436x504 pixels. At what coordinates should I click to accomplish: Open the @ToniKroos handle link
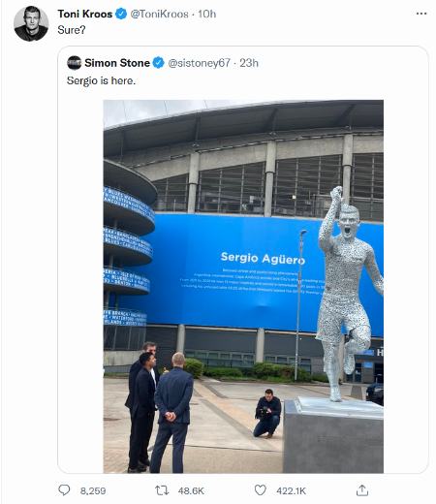[x=159, y=14]
